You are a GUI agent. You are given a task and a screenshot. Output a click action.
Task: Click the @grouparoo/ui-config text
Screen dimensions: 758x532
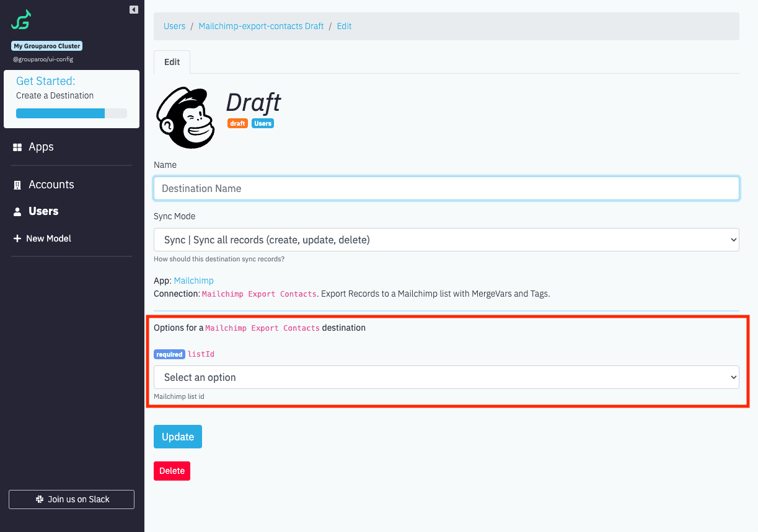pyautogui.click(x=43, y=59)
